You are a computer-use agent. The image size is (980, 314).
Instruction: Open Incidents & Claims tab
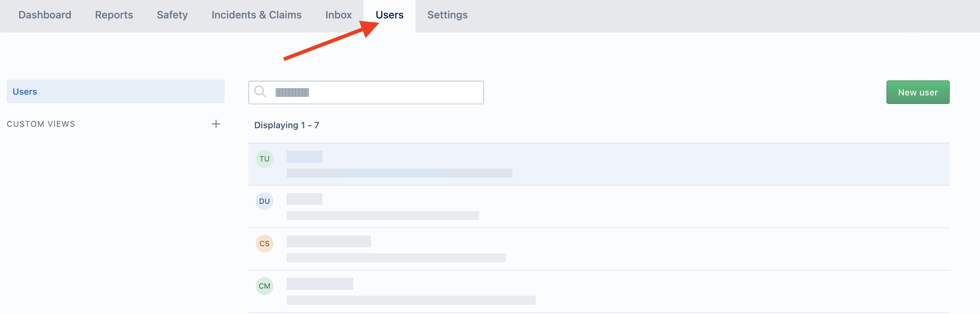point(256,15)
